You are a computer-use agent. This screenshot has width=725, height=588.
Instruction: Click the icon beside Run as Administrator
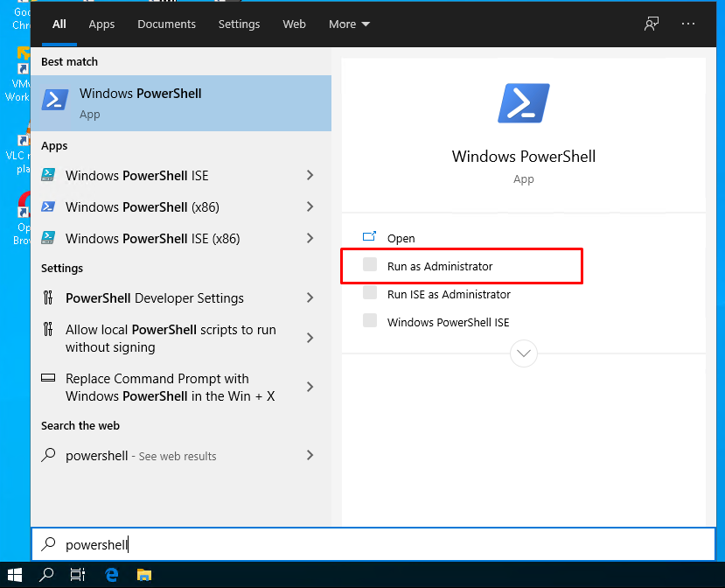(370, 264)
